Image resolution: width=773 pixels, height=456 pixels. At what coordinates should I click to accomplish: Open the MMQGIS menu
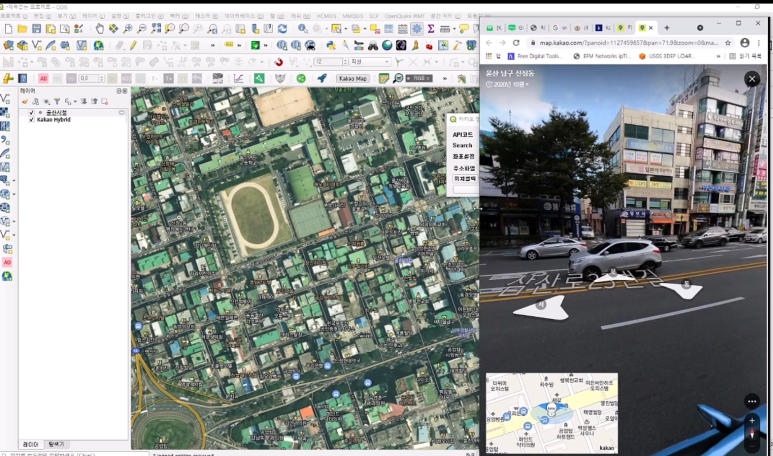click(352, 16)
